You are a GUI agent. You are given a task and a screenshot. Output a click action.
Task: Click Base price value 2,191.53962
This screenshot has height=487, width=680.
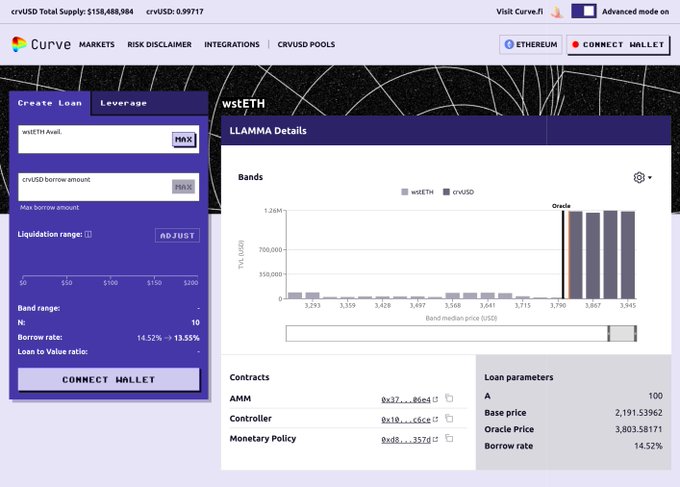(638, 412)
